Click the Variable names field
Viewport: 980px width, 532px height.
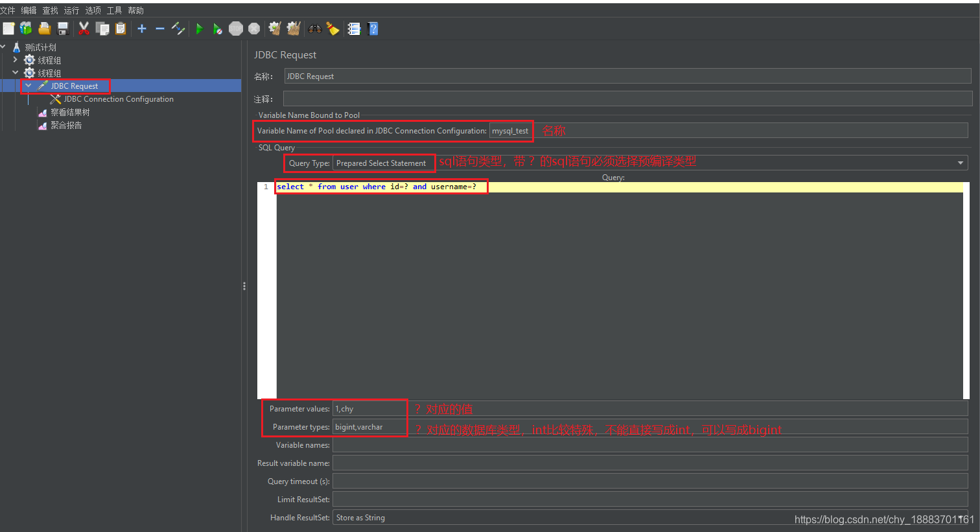[650, 445]
